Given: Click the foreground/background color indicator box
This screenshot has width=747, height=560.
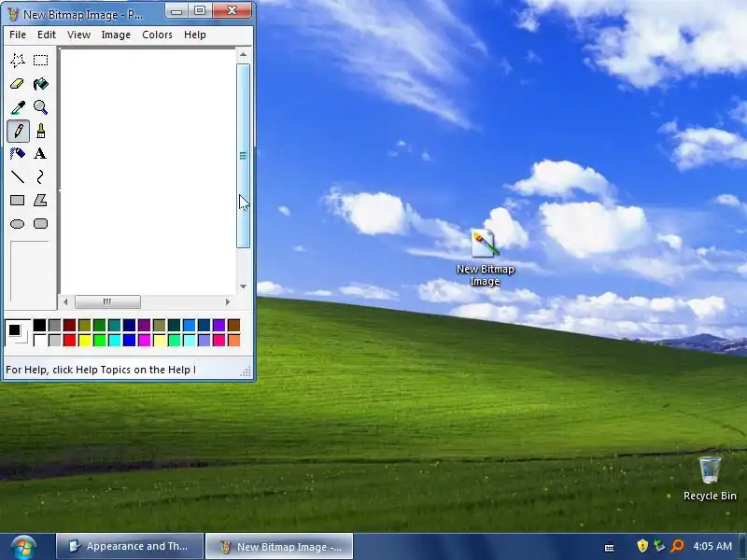Looking at the screenshot, I should tap(18, 332).
